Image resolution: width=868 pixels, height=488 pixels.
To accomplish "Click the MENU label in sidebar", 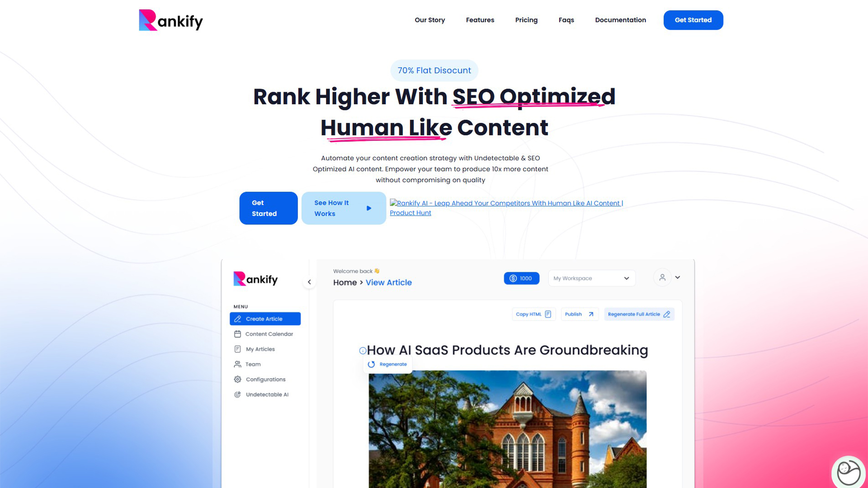I will [x=241, y=306].
